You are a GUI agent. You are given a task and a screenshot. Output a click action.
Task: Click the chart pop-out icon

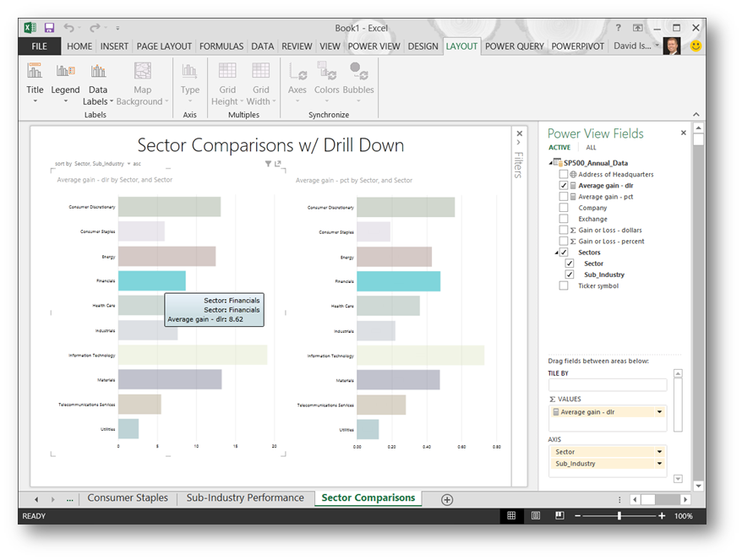point(278,164)
